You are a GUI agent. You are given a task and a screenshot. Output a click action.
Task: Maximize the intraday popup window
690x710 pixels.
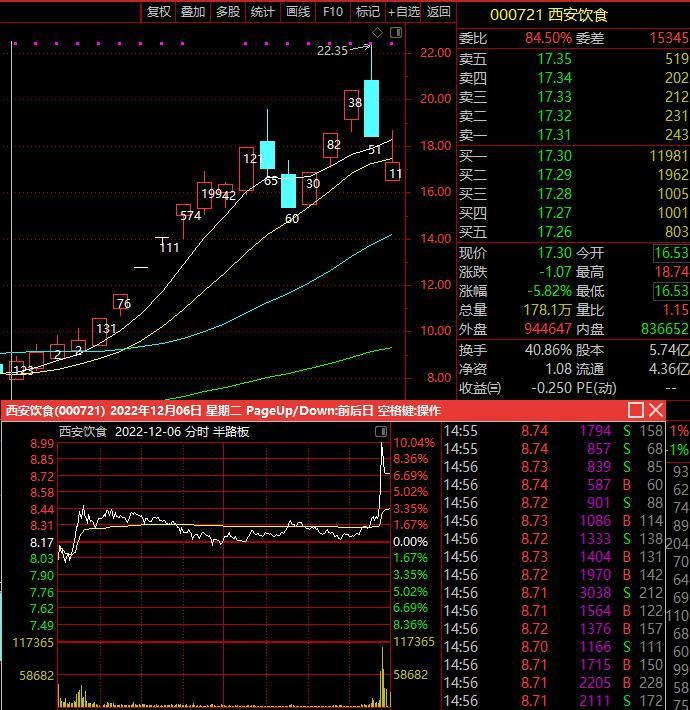click(636, 410)
